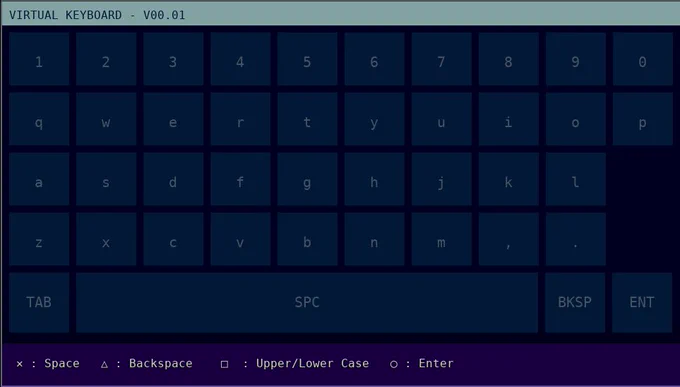
Task: Hit the z key
Action: (39, 239)
